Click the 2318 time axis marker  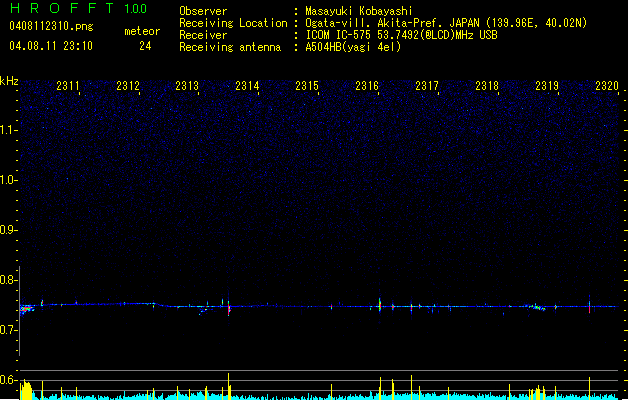pyautogui.click(x=487, y=85)
